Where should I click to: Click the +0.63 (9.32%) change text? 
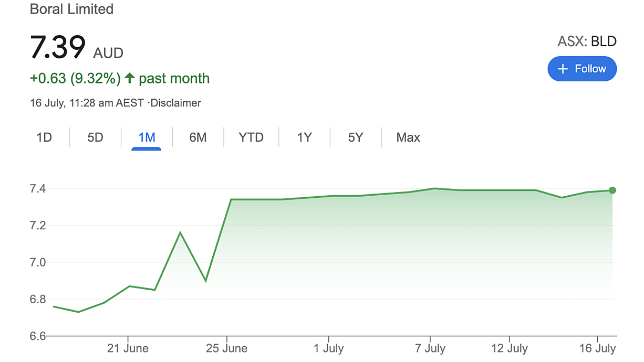point(75,79)
